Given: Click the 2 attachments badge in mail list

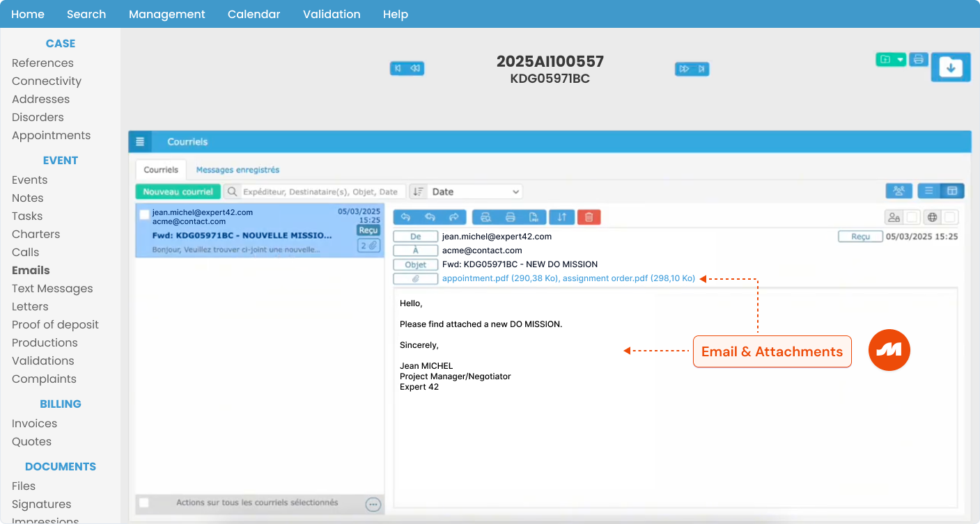Looking at the screenshot, I should point(368,245).
